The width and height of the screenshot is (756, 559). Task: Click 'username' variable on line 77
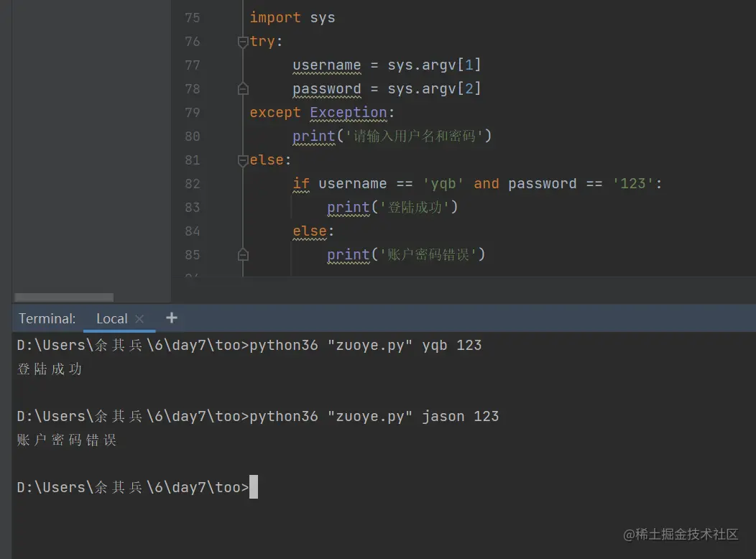(326, 65)
